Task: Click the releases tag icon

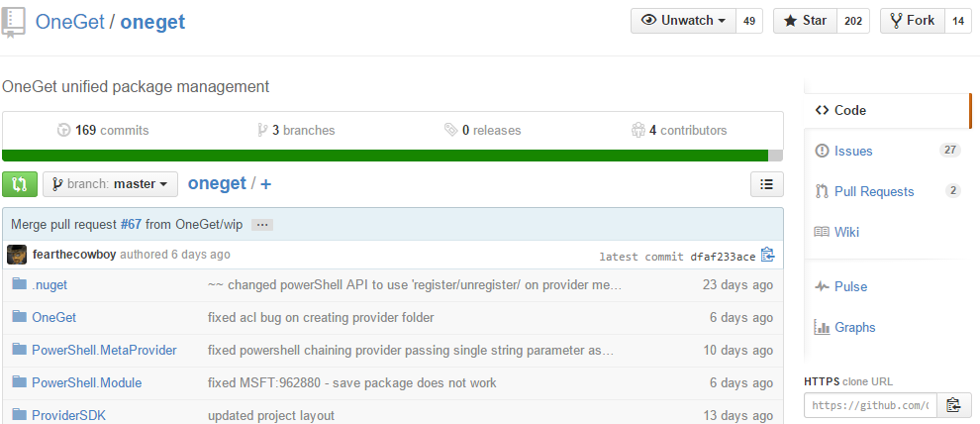Action: pos(450,130)
